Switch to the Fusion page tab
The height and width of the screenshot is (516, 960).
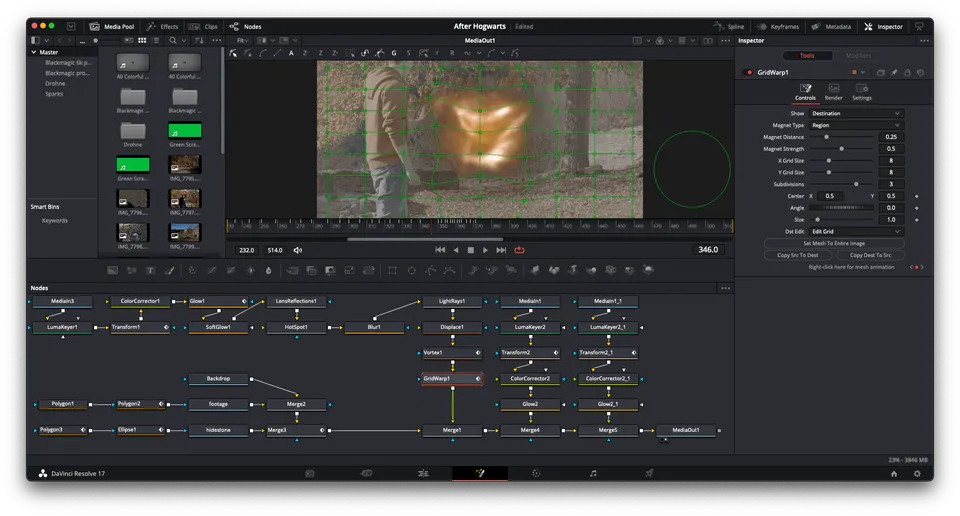pos(480,473)
